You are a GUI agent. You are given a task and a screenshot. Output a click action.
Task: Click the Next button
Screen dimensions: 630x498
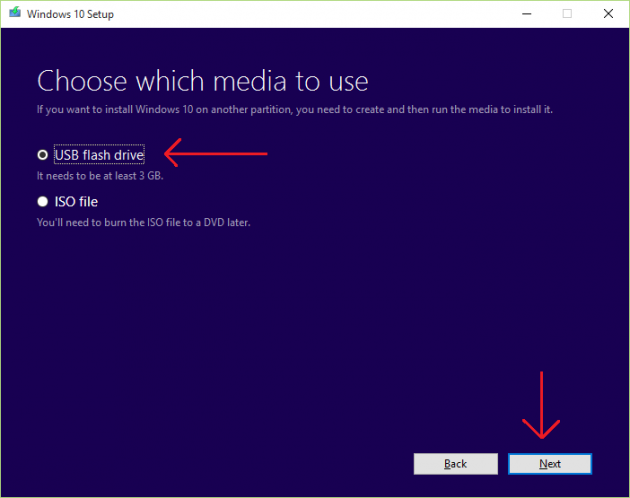[x=550, y=464]
